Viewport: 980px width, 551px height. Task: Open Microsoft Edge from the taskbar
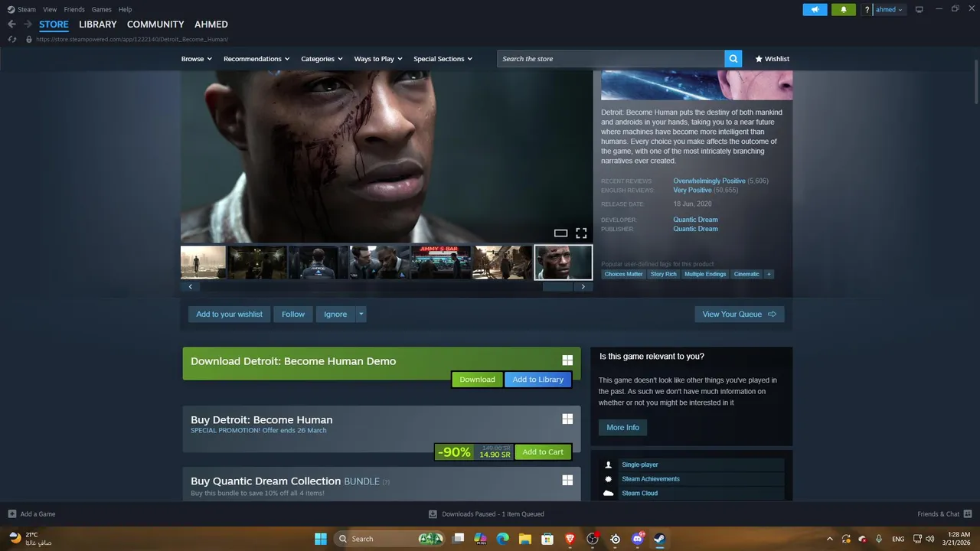point(502,539)
